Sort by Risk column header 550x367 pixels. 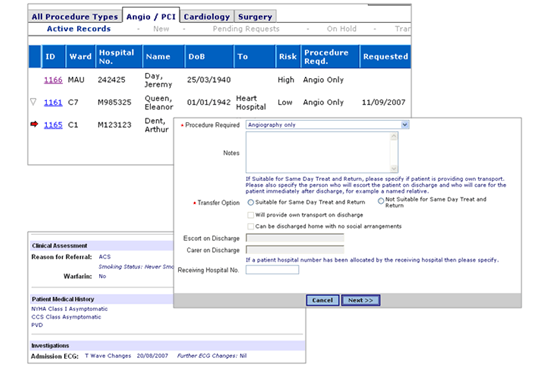[x=288, y=56]
